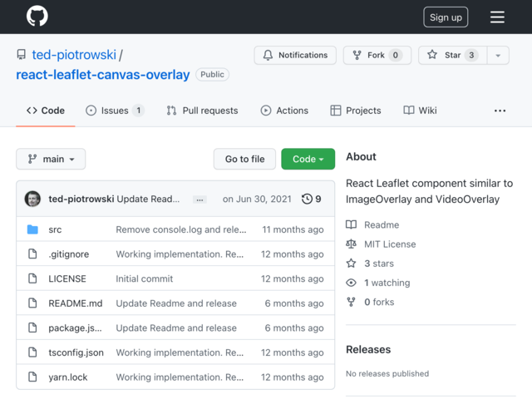View commit history clock icon
The image size is (532, 399).
(x=307, y=199)
